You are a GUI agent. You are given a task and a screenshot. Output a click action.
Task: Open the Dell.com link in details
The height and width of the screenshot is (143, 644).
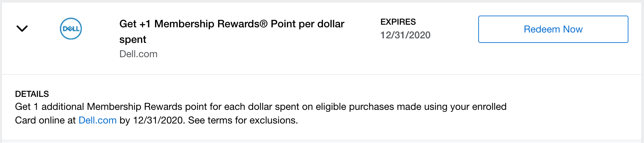click(x=97, y=120)
